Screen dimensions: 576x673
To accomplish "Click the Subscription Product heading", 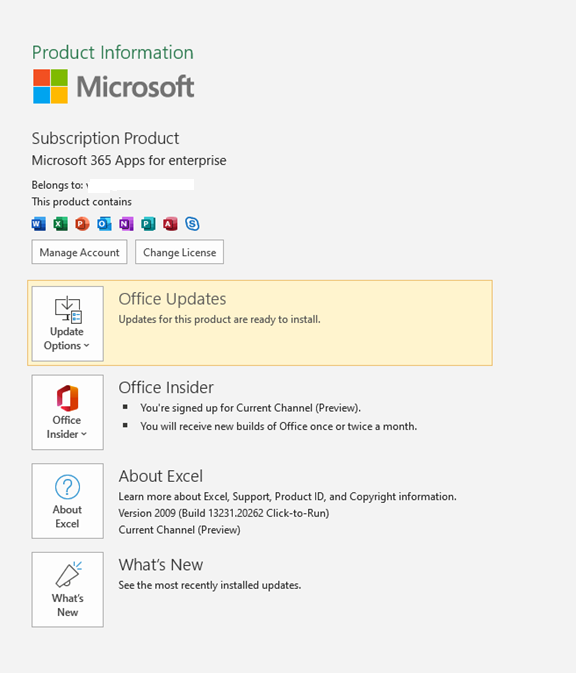I will click(105, 138).
